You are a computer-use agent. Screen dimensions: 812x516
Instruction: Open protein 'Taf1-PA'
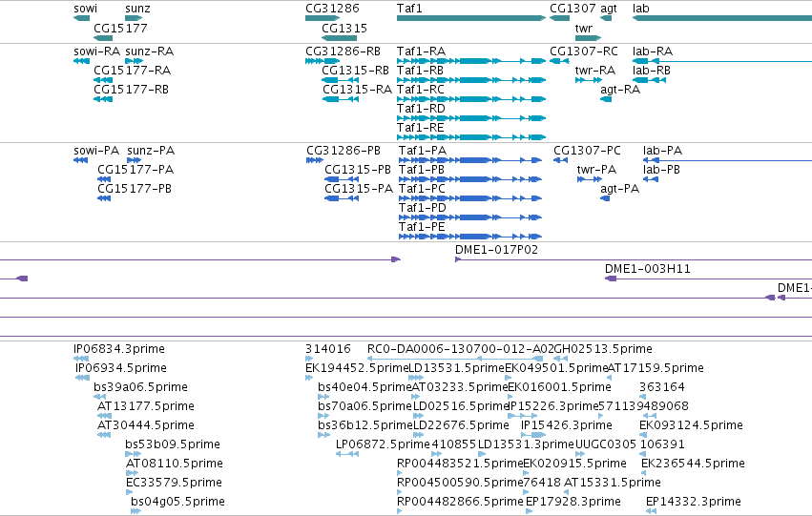coord(423,151)
